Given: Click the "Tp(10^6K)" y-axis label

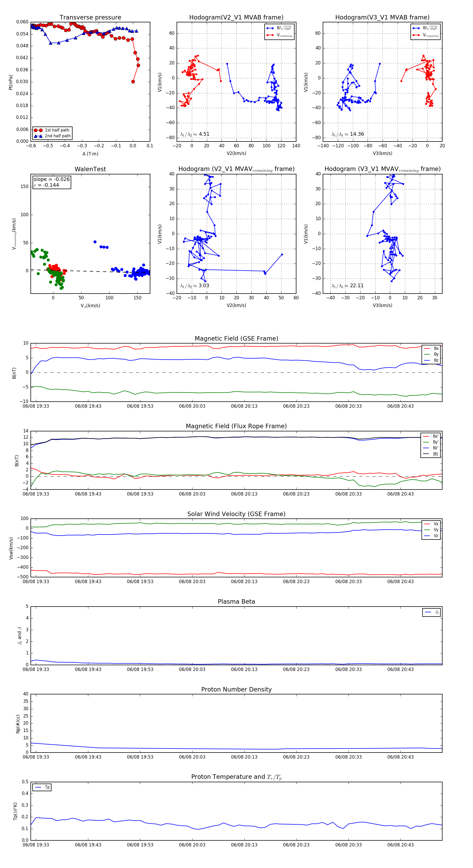Looking at the screenshot, I should pyautogui.click(x=15, y=811).
